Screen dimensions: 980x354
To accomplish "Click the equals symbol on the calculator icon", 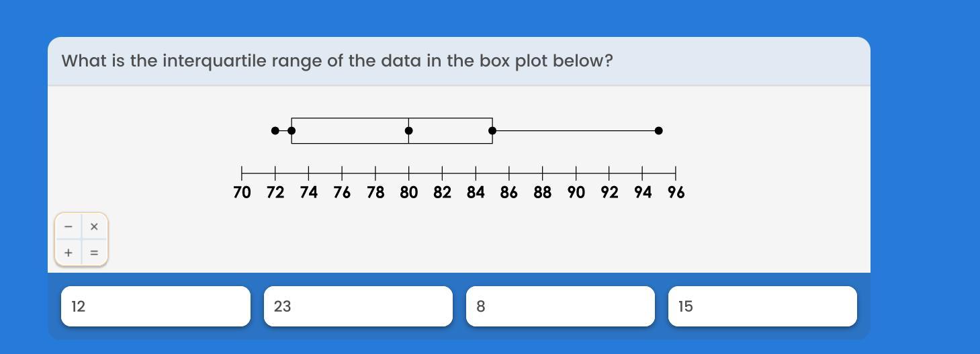I will pyautogui.click(x=94, y=253).
